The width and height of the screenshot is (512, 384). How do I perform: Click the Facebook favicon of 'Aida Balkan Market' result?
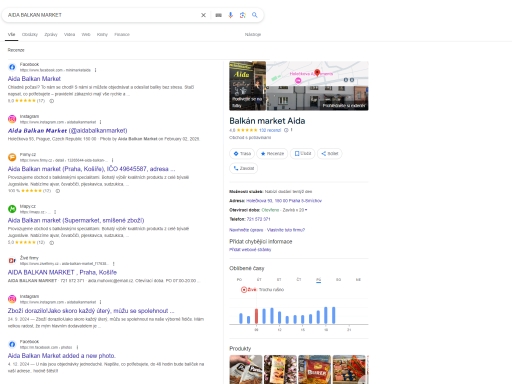tap(12, 67)
